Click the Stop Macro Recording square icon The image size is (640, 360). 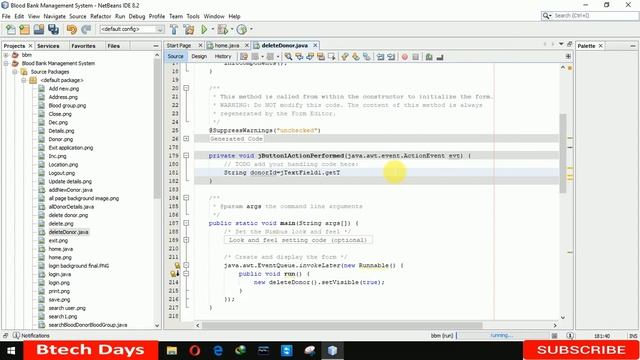416,57
